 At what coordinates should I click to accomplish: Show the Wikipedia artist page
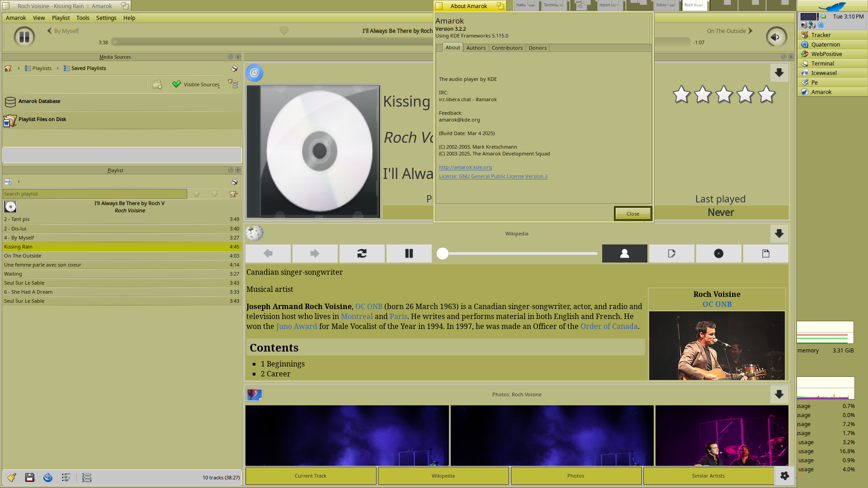coord(625,253)
